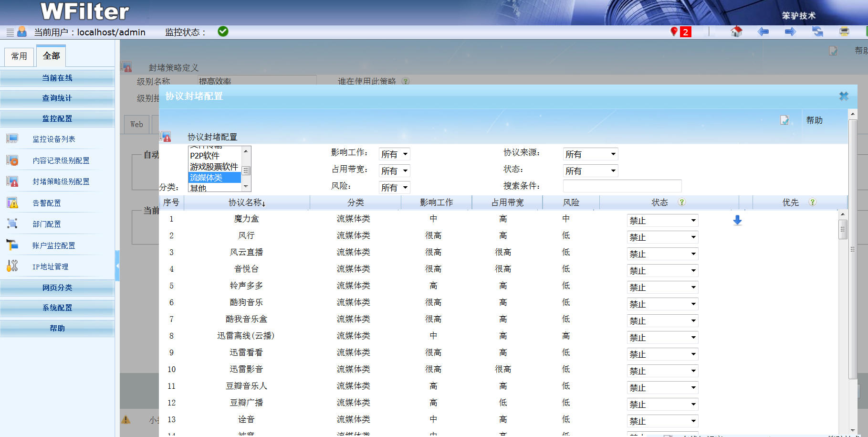Open the 影响工作 filter dropdown
Viewport: 868px width, 437px height.
point(394,154)
